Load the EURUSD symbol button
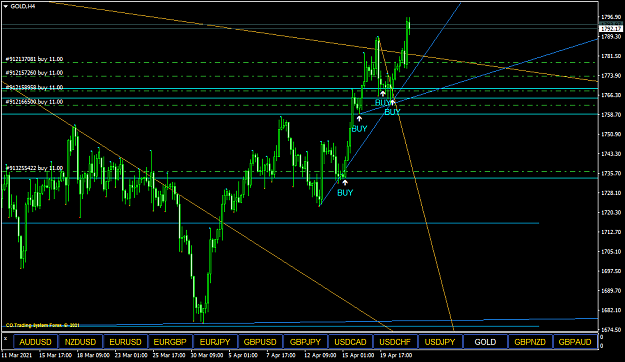 click(x=125, y=342)
